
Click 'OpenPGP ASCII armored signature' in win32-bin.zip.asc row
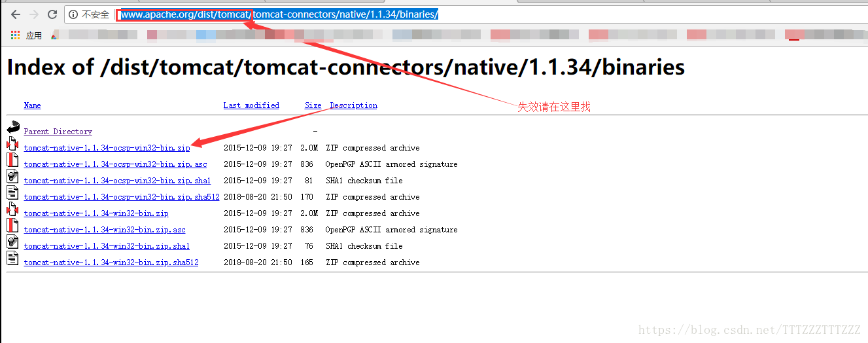[392, 230]
